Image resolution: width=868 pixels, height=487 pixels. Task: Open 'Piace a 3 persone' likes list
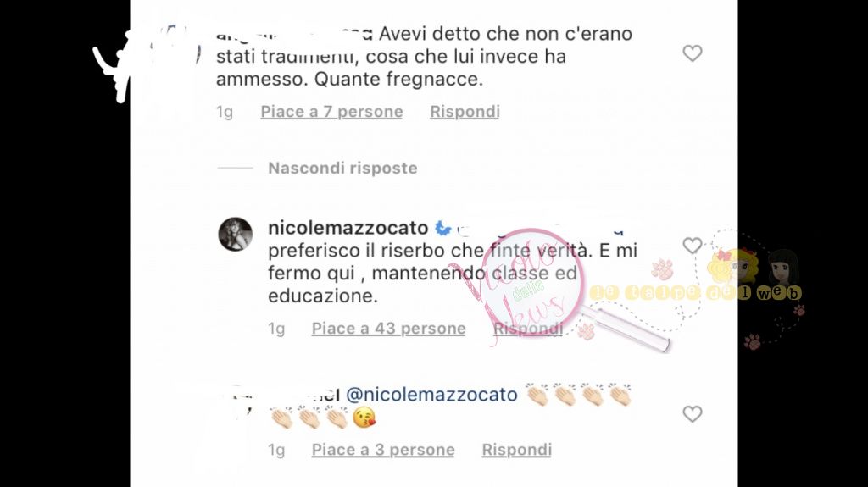(383, 450)
